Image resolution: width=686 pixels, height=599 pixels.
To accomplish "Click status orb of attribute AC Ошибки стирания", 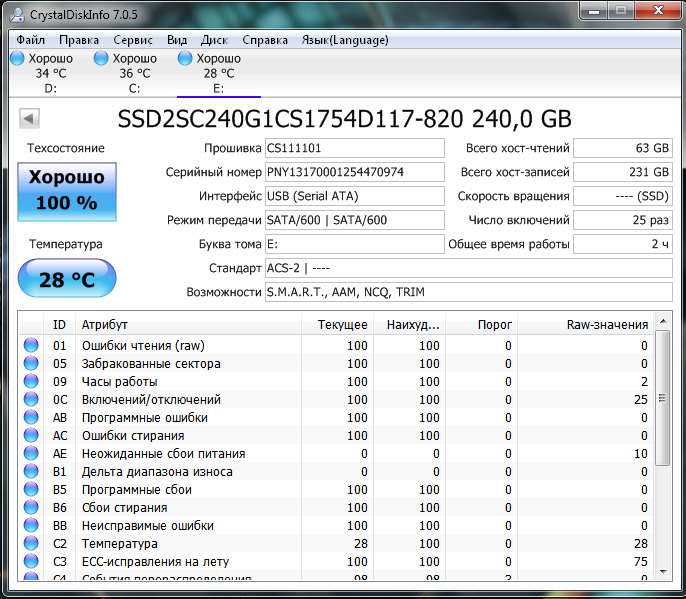I will coord(31,435).
